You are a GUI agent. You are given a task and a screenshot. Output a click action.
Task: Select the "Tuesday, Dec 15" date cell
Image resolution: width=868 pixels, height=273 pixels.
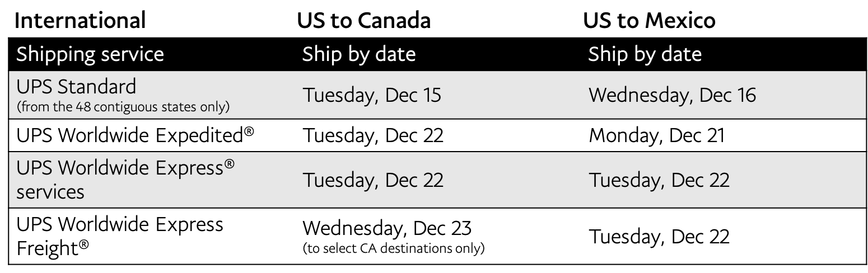(372, 95)
